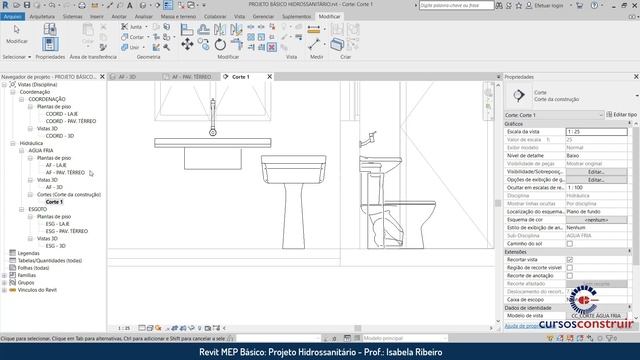Click the Infocenter search input field
Viewport: 640px width, 360px height.
coord(456,5)
